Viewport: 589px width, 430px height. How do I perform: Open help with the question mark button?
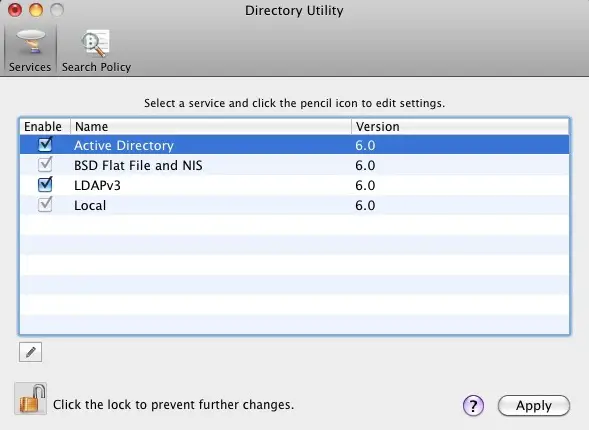click(x=473, y=406)
